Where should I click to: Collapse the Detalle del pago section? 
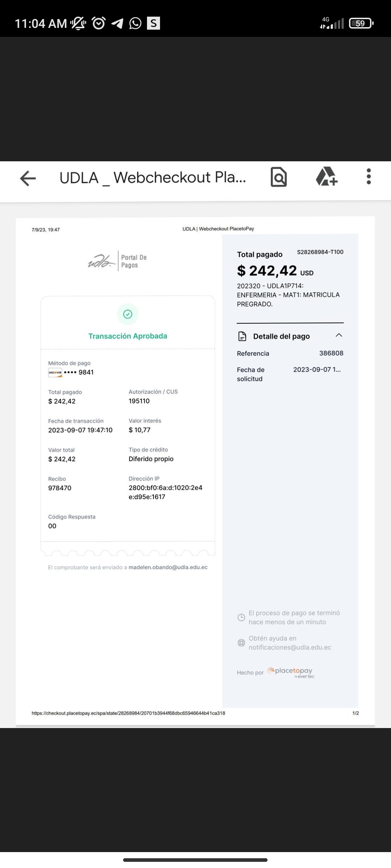pyautogui.click(x=339, y=335)
